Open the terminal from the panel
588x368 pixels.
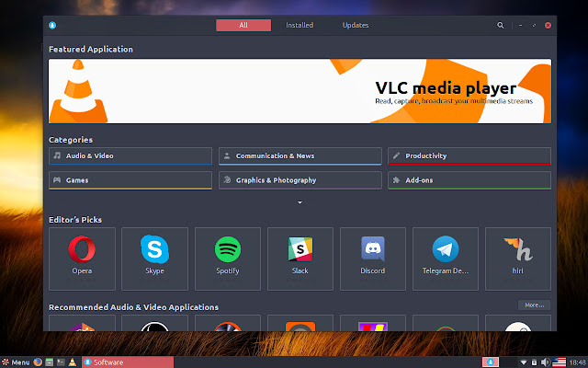(61, 362)
